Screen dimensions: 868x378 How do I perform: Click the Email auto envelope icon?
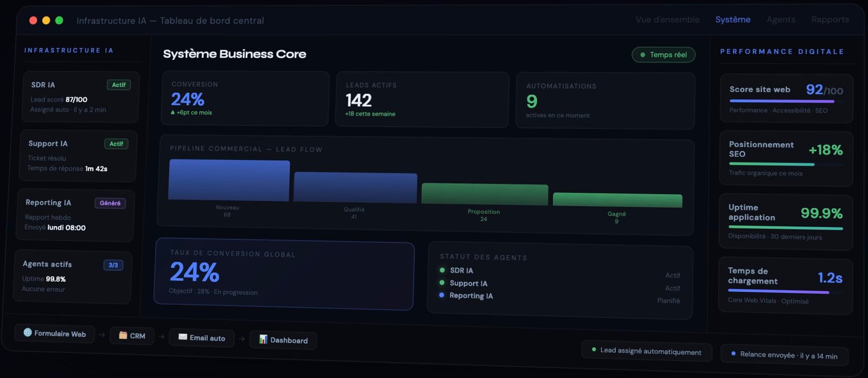click(x=183, y=337)
